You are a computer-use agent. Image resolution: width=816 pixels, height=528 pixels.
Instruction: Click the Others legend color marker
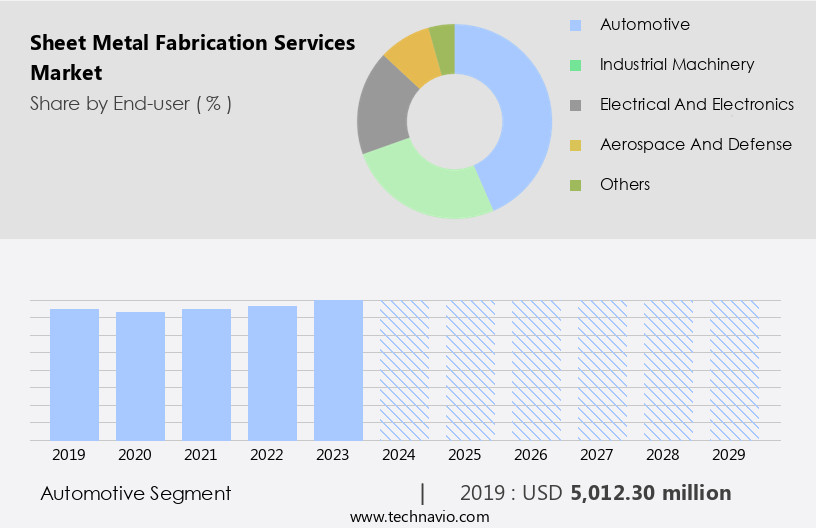(x=575, y=185)
